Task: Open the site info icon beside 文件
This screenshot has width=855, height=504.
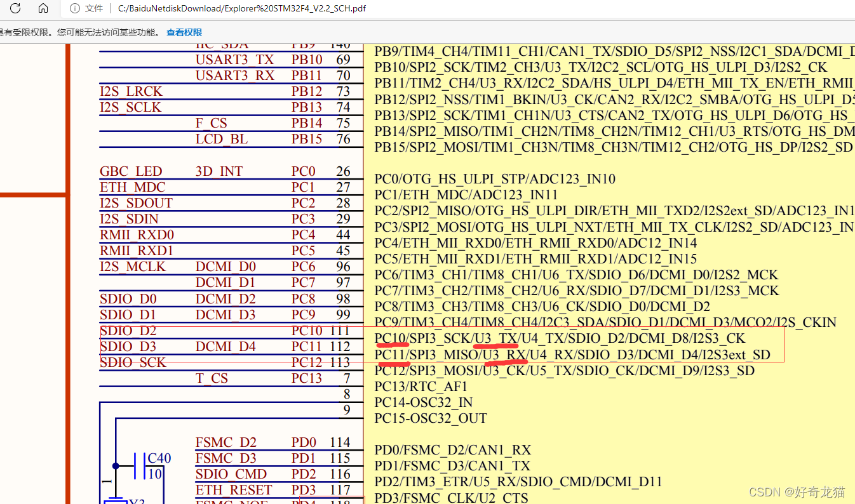Action: coord(75,8)
